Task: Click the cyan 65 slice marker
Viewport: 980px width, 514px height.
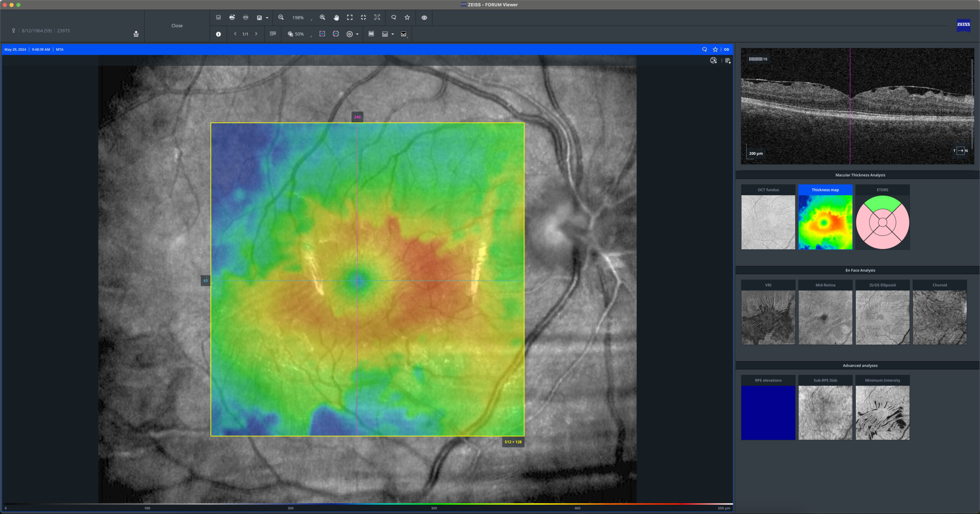Action: (206, 281)
